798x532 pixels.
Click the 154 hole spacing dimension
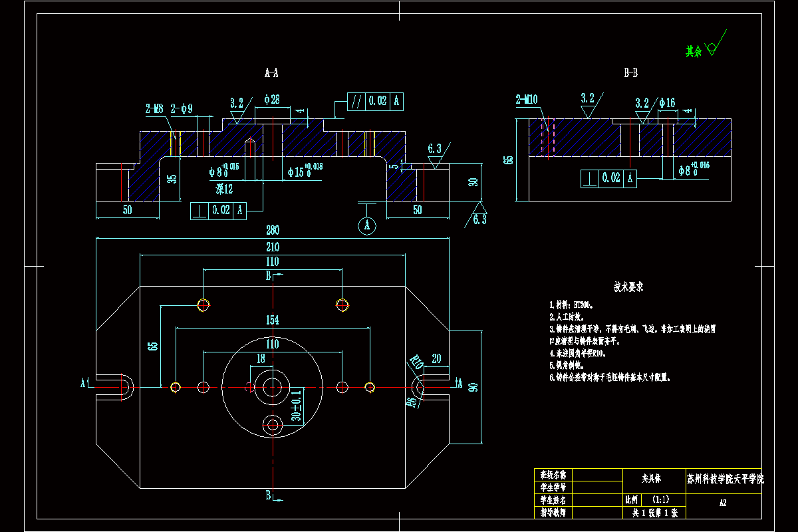click(273, 320)
